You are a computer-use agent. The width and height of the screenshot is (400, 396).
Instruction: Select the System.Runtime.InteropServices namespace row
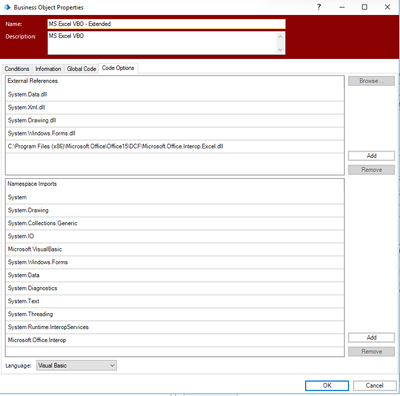pos(175,327)
